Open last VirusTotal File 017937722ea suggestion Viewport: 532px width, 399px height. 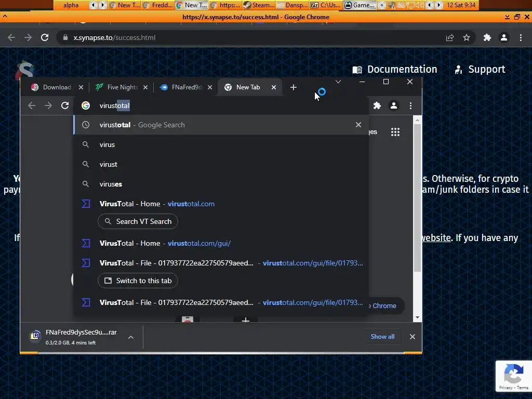[221, 302]
